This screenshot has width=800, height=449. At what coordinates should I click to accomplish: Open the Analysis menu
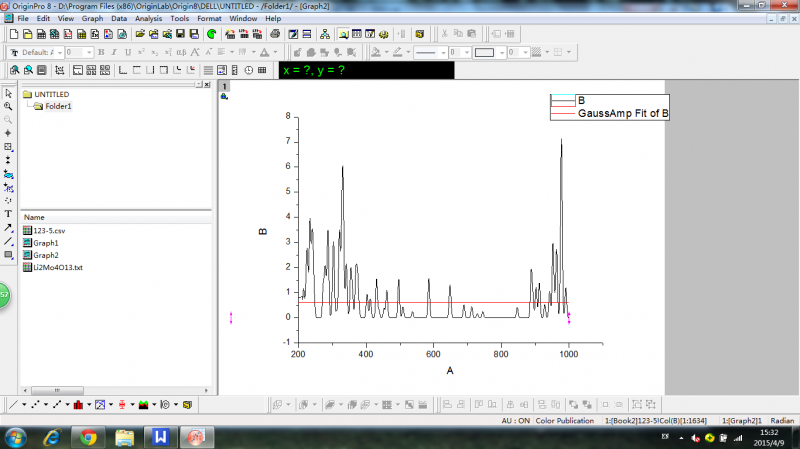(148, 19)
